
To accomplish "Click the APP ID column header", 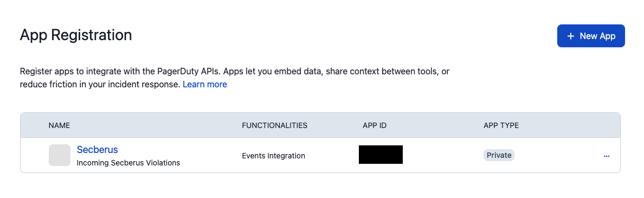I will click(x=375, y=125).
